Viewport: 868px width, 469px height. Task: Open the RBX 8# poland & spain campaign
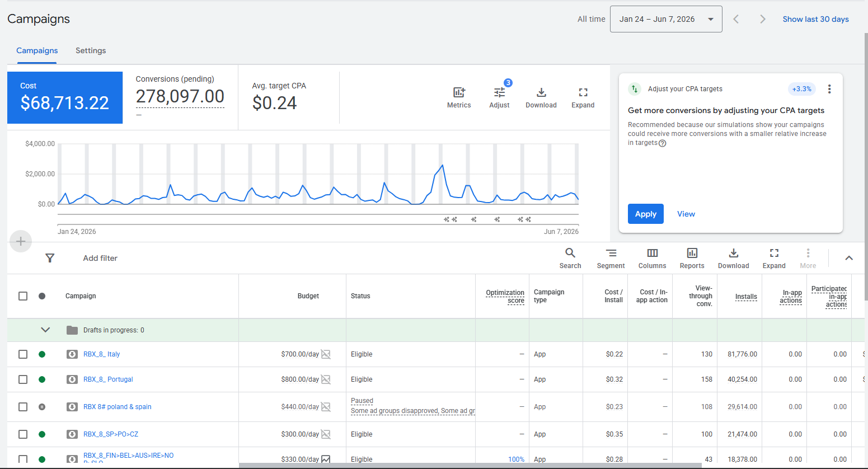[118, 407]
